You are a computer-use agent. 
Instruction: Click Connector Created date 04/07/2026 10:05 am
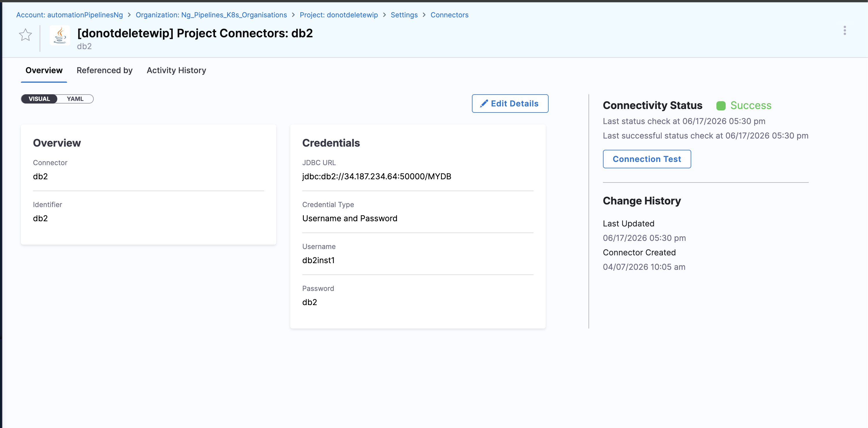(644, 267)
